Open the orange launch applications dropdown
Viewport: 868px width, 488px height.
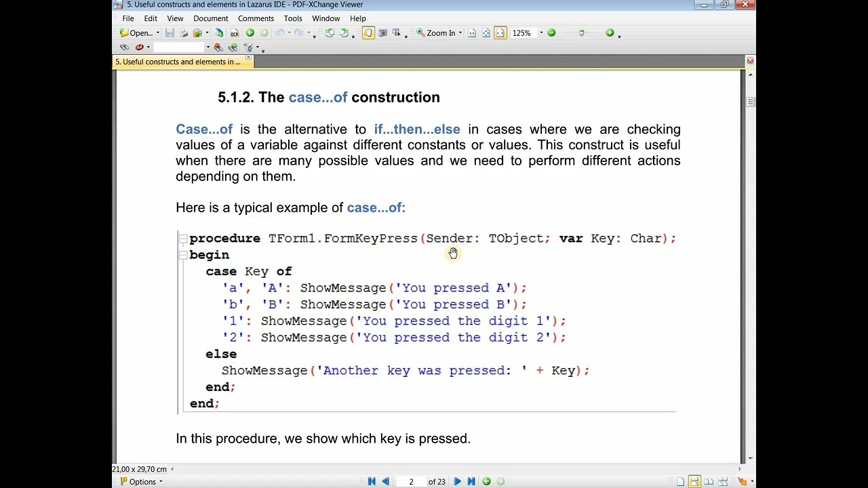coord(752,481)
